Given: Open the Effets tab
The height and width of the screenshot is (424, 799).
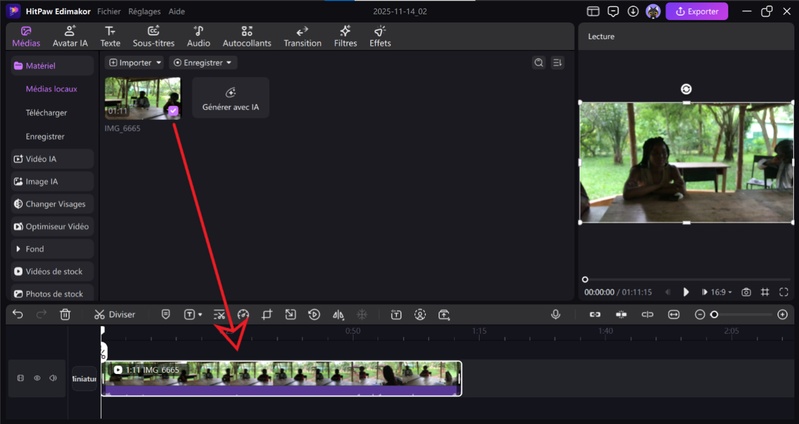Looking at the screenshot, I should click(x=380, y=37).
